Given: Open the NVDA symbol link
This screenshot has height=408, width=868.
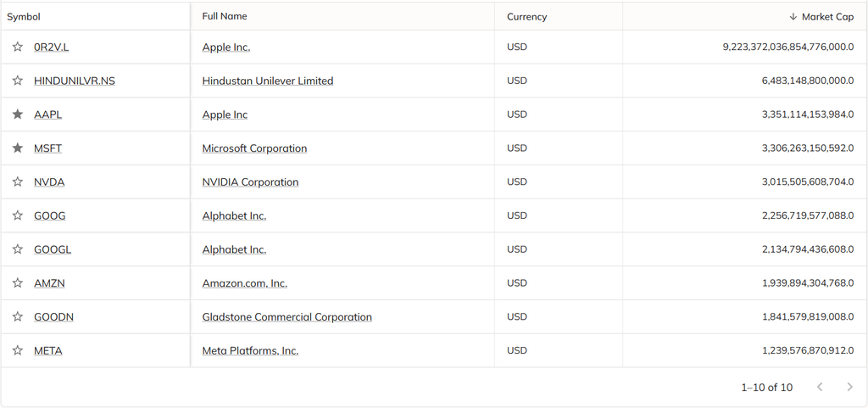Looking at the screenshot, I should pyautogui.click(x=49, y=182).
